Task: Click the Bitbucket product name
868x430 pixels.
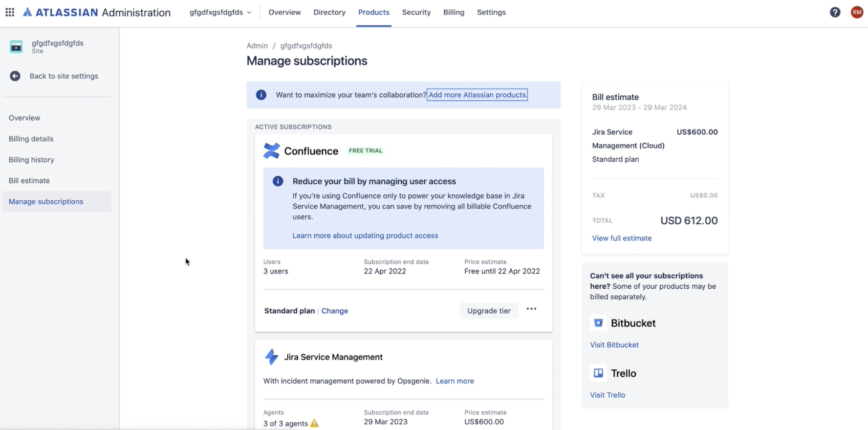Action: click(x=633, y=323)
